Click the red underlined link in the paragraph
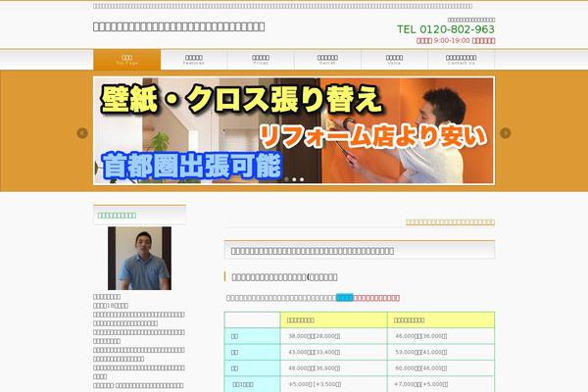This screenshot has width=588, height=392. click(x=376, y=298)
